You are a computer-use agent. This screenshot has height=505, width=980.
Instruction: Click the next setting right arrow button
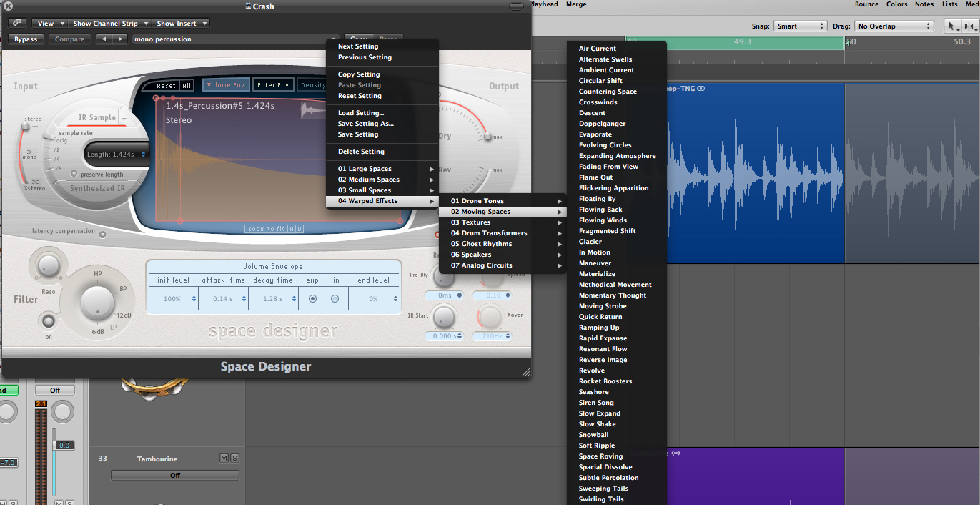[120, 39]
